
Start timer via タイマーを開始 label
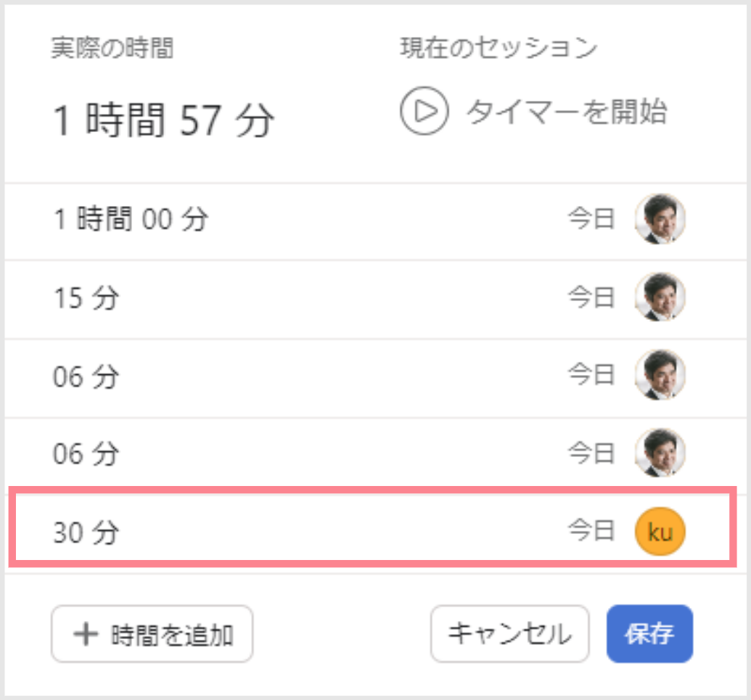pos(567,112)
